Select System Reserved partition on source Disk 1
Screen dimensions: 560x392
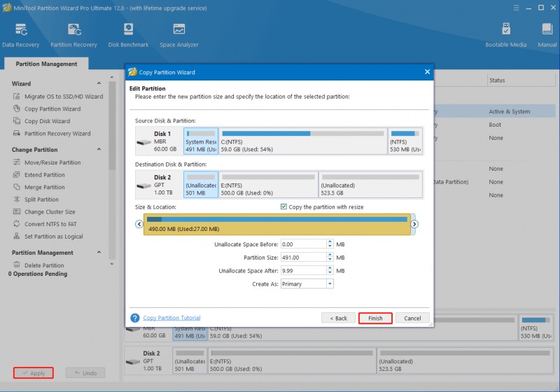pyautogui.click(x=201, y=141)
